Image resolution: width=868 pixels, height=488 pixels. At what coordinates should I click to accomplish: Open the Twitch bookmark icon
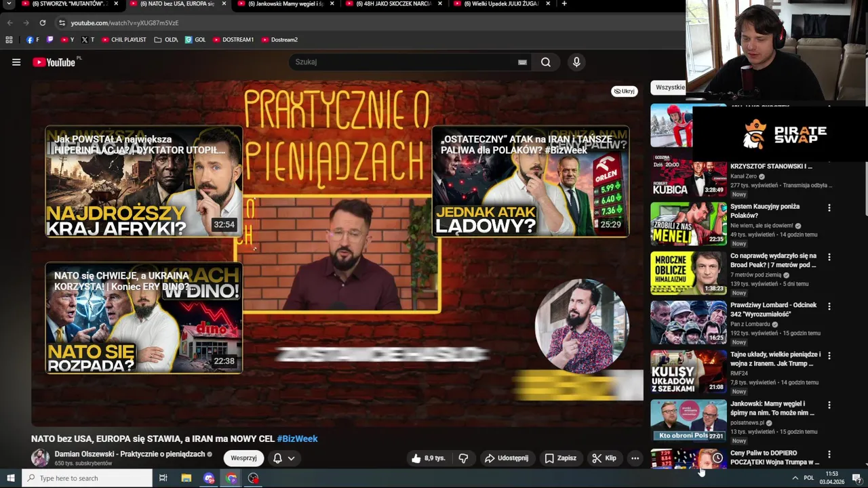pyautogui.click(x=50, y=40)
